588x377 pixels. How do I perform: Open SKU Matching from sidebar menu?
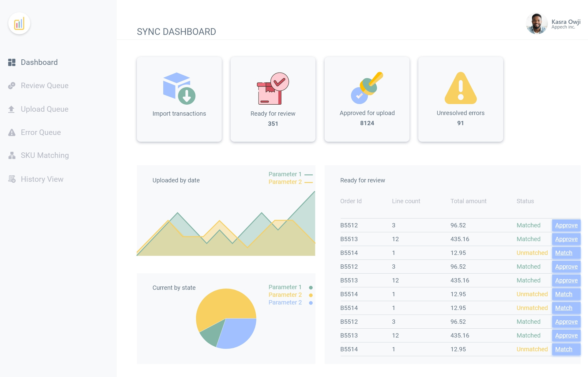(45, 155)
